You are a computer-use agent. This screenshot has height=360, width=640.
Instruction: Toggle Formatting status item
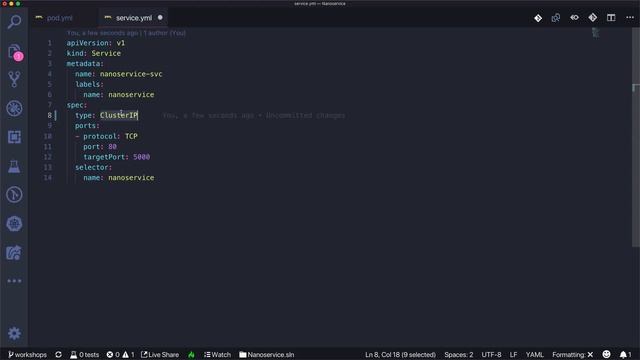[x=572, y=355]
